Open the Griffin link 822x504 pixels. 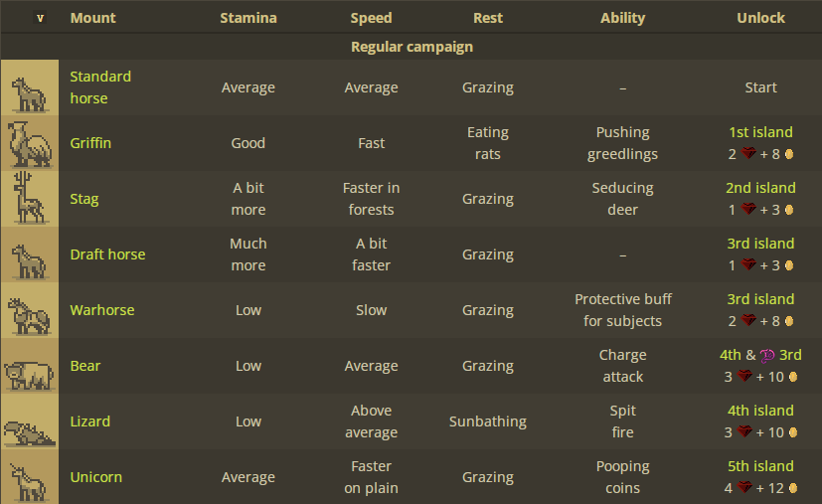coord(90,143)
